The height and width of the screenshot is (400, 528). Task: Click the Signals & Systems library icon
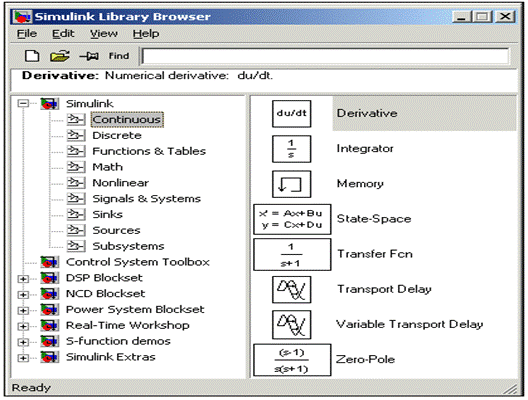pos(76,199)
